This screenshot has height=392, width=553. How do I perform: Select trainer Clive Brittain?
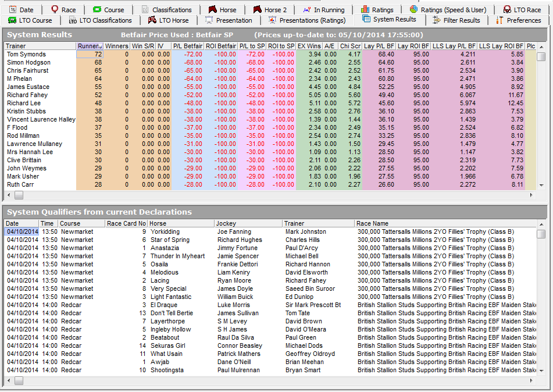[24, 160]
